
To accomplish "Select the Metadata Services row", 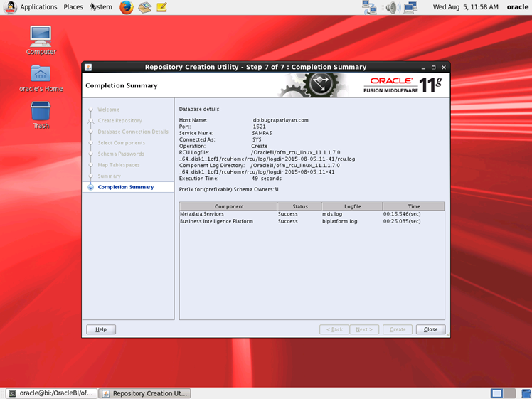I will 312,214.
